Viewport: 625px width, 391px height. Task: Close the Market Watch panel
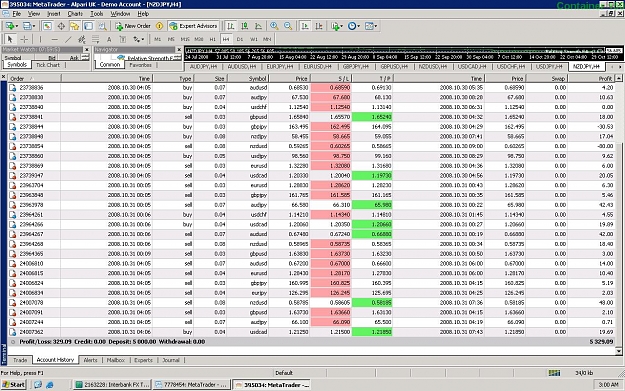(86, 49)
